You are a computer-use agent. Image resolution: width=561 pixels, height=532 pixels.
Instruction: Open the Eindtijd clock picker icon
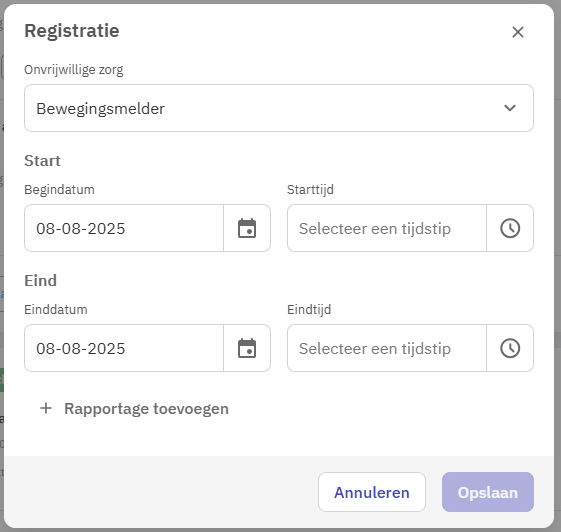tap(510, 348)
